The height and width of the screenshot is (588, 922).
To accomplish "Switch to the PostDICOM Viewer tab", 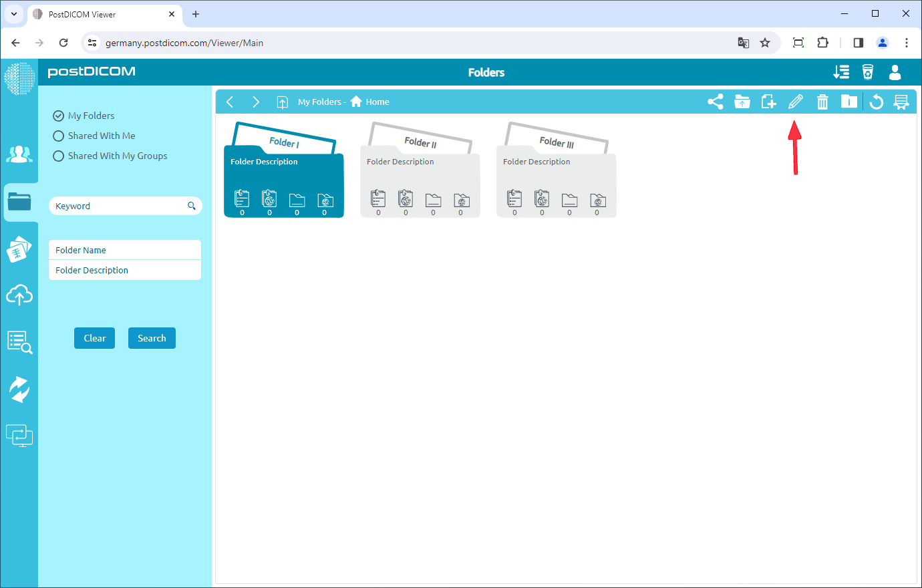I will click(x=100, y=14).
